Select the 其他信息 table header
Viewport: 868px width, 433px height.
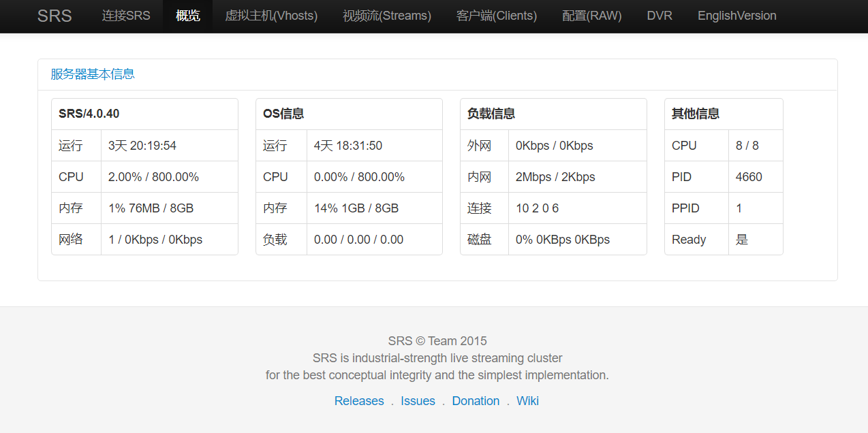point(724,114)
